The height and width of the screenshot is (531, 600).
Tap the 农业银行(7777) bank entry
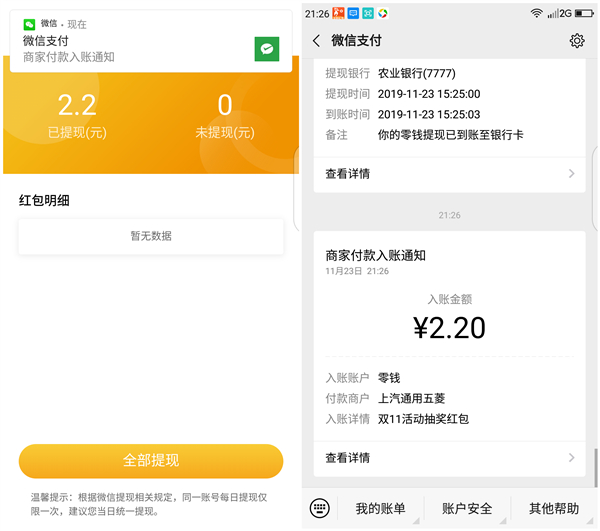click(417, 73)
